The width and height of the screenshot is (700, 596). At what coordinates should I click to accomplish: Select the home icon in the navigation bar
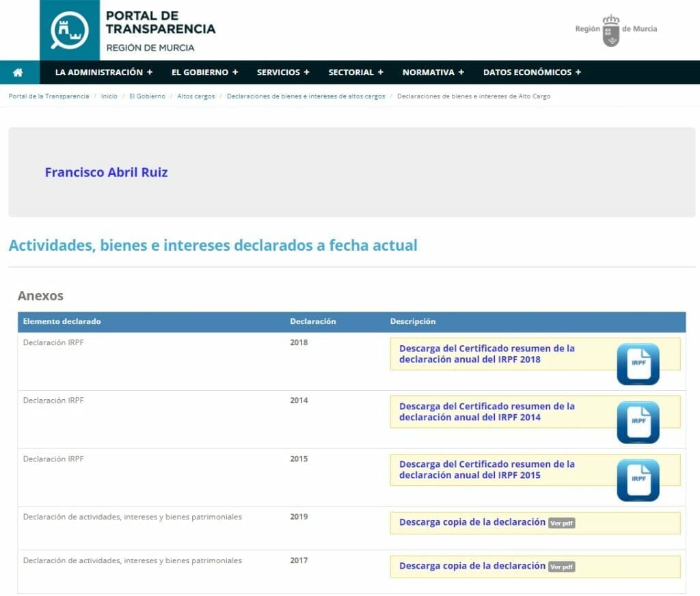(19, 72)
